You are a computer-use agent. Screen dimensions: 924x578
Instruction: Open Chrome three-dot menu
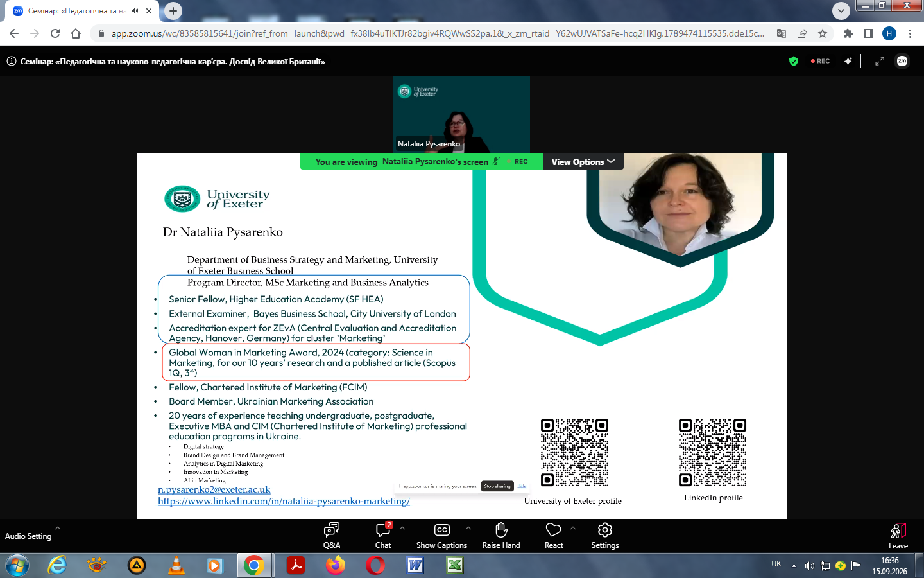(910, 33)
